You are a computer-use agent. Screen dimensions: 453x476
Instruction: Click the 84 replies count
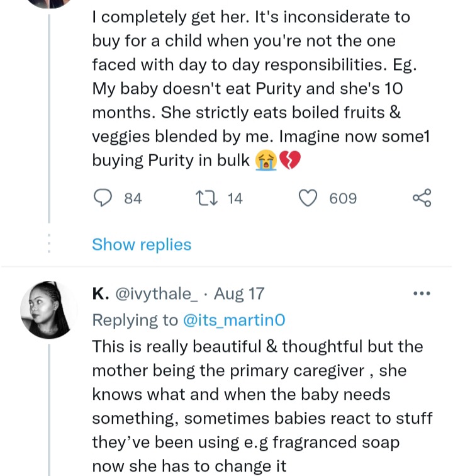tap(133, 198)
